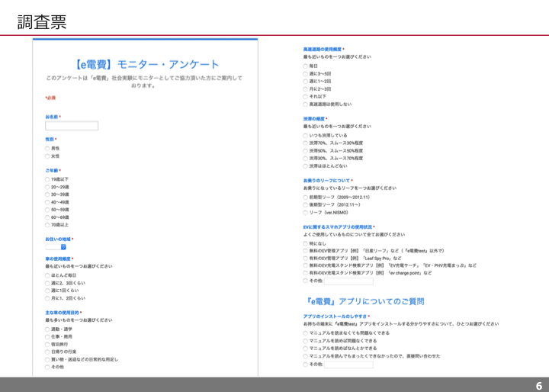Click その他 text field under EVアプリ使用状況
549x392 pixels.
(x=348, y=281)
